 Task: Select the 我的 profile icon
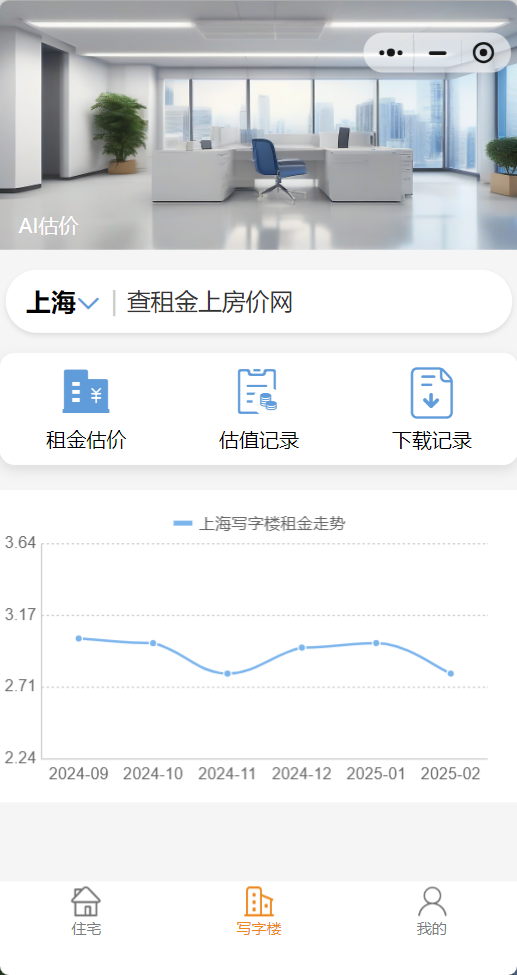[x=432, y=901]
